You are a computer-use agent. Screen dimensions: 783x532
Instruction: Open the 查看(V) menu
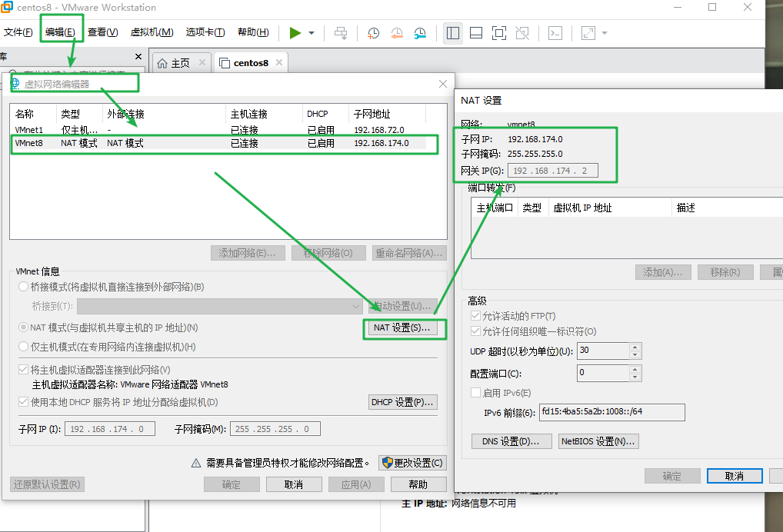pos(103,32)
